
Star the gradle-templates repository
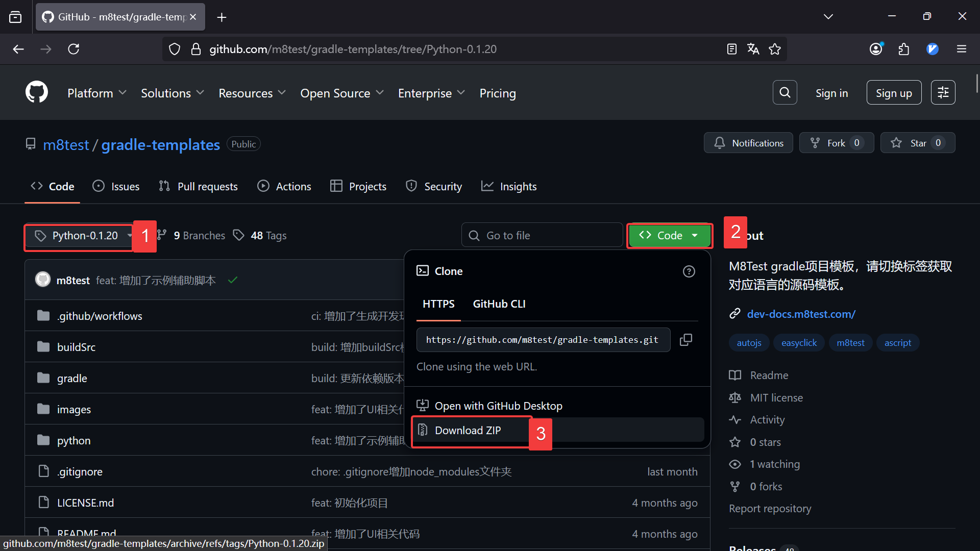[x=917, y=143]
